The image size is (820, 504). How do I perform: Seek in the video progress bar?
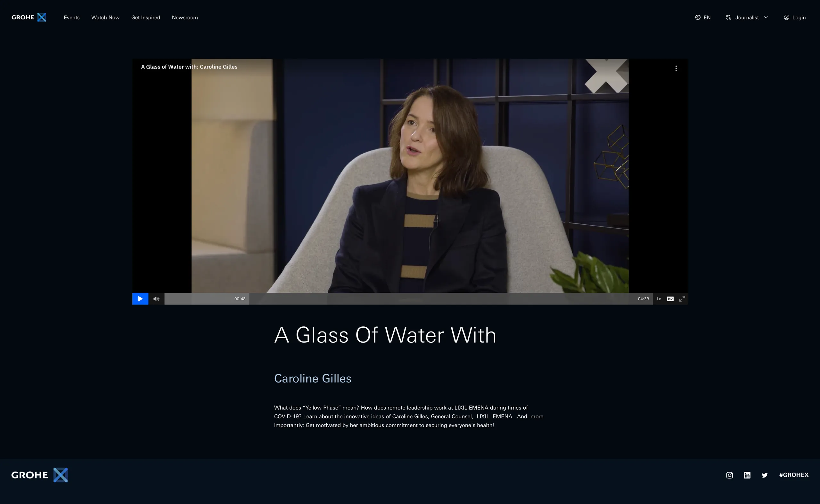408,299
